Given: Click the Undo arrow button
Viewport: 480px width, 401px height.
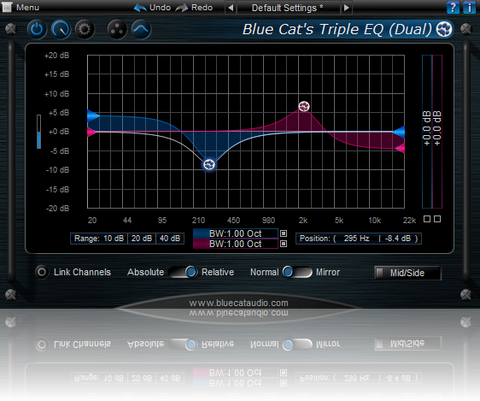Looking at the screenshot, I should coord(152,7).
